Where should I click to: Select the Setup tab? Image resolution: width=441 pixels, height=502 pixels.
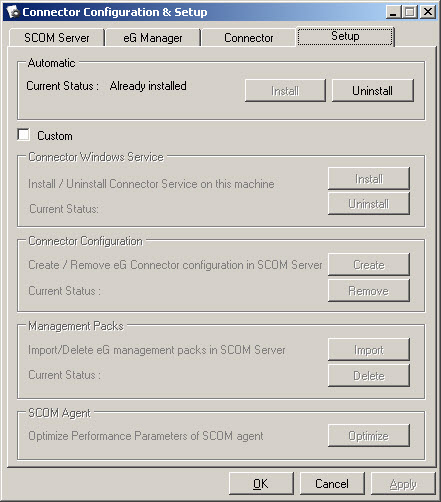pyautogui.click(x=345, y=36)
